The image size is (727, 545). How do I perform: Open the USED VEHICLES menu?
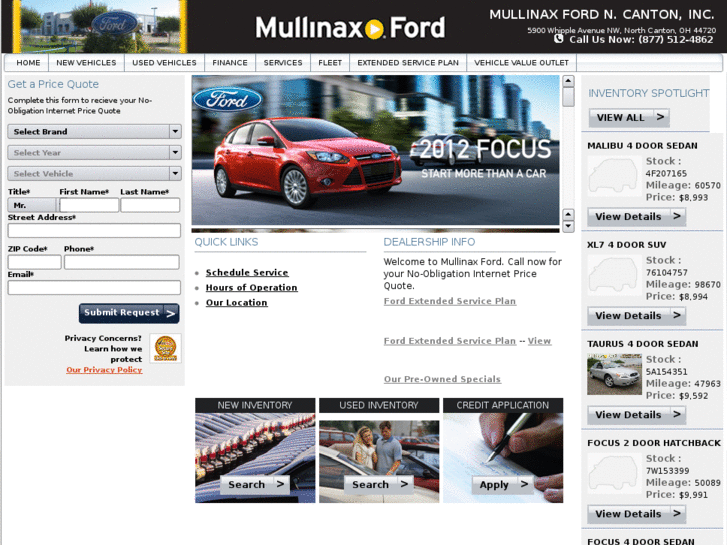pos(164,63)
